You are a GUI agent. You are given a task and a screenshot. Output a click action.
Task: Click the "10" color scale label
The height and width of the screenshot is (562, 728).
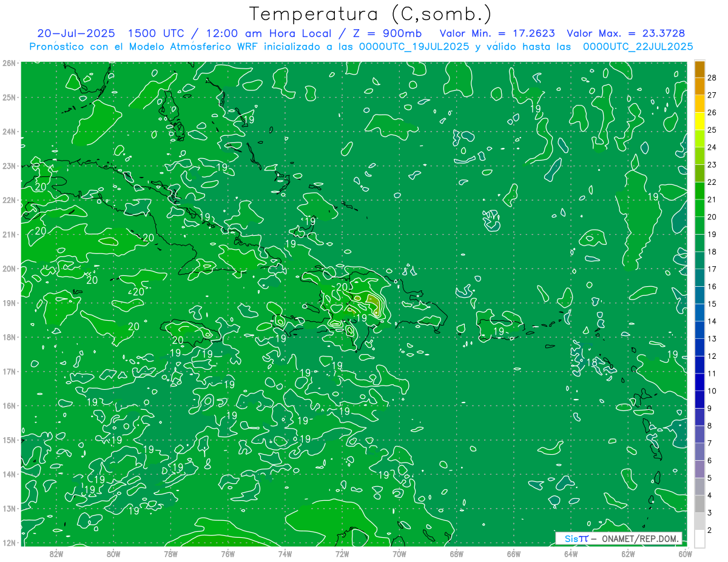712,391
